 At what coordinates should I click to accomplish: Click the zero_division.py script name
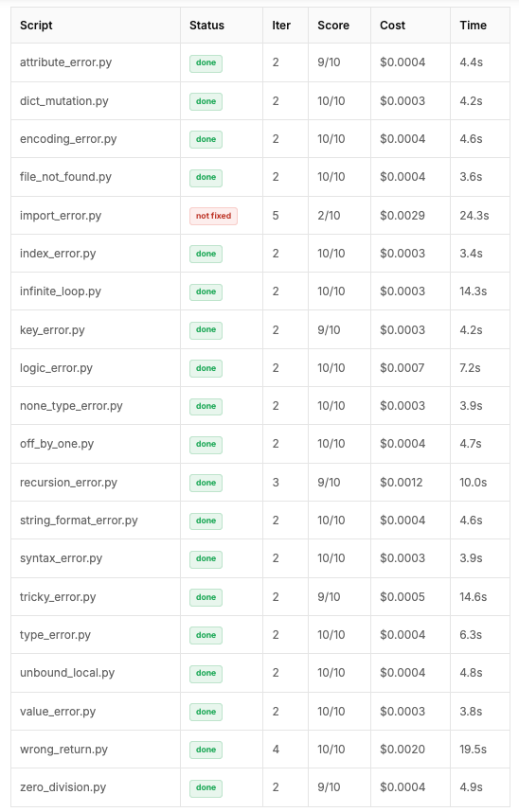point(63,787)
